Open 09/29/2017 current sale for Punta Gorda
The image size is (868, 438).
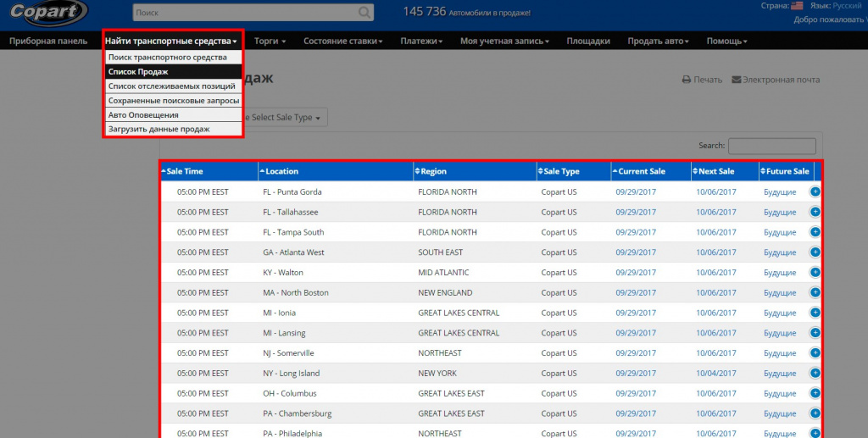tap(636, 192)
